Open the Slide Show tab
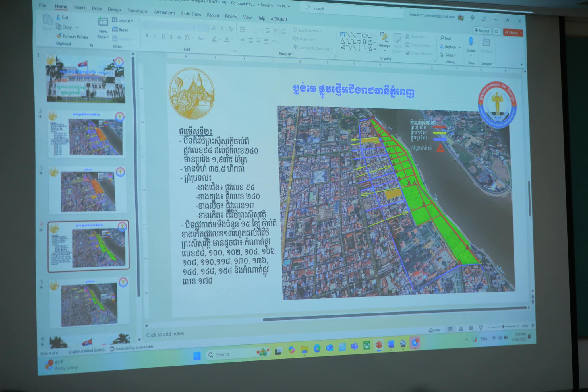This screenshot has width=588, height=392. [191, 14]
